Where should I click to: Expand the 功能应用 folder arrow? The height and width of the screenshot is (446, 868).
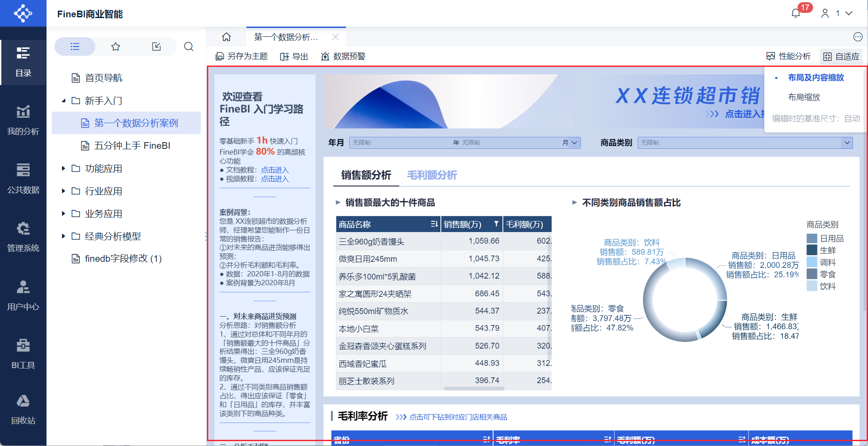64,168
